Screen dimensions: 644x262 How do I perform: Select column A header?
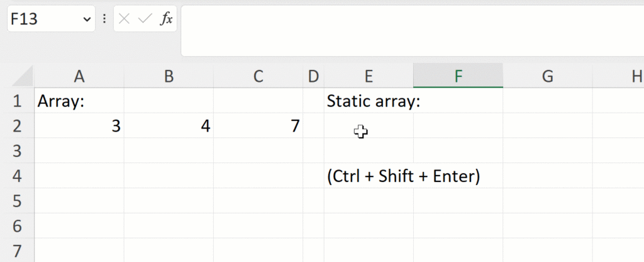point(79,77)
